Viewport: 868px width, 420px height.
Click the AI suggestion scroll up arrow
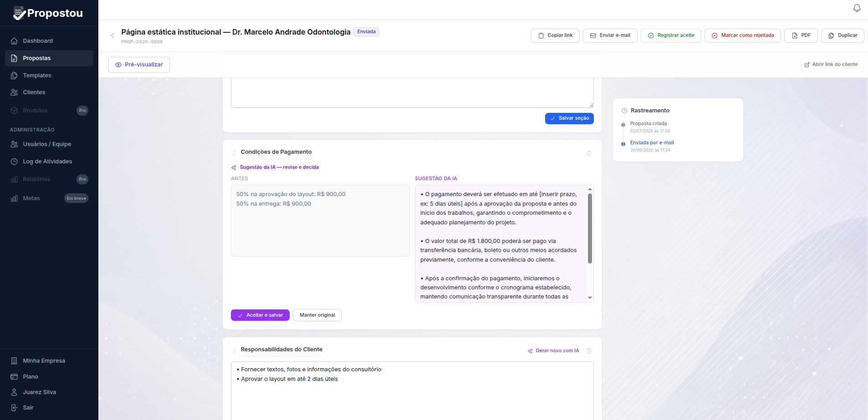coord(590,189)
